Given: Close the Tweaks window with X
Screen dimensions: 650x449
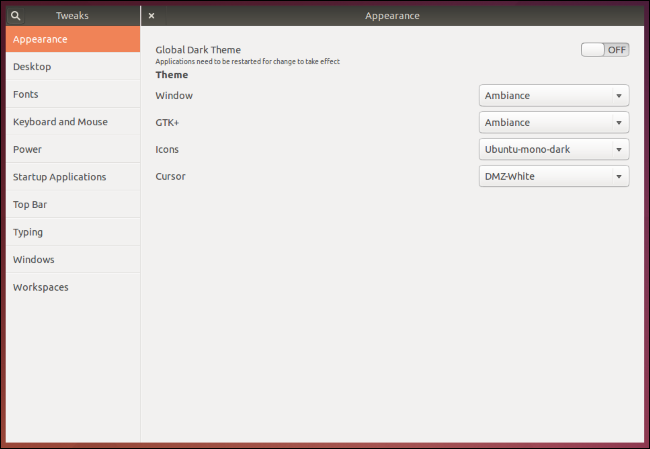Looking at the screenshot, I should (152, 16).
